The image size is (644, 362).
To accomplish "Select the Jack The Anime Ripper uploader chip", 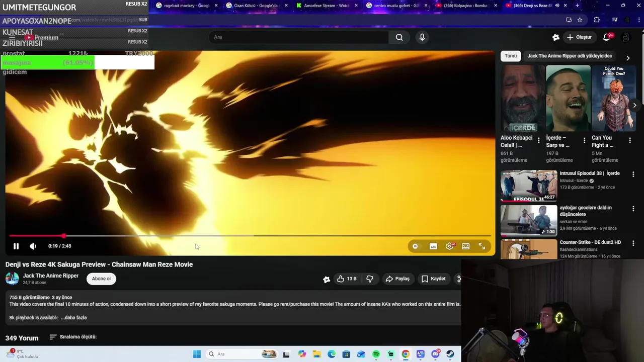I will pyautogui.click(x=570, y=56).
